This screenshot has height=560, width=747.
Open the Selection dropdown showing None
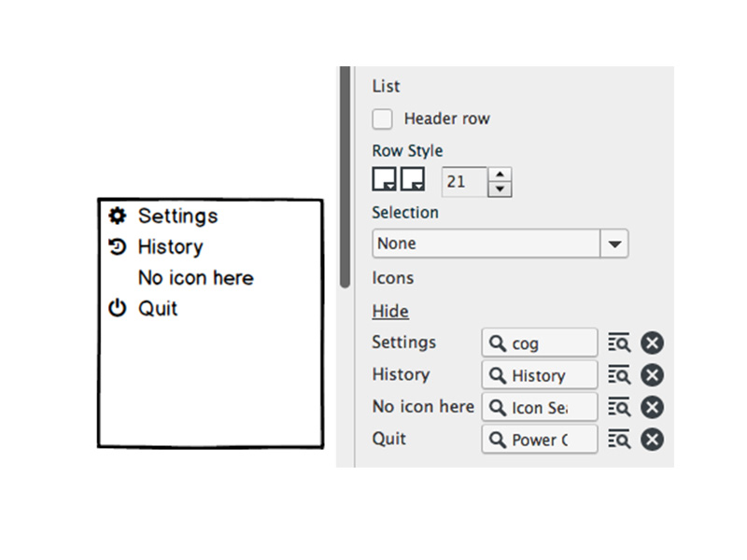point(614,243)
